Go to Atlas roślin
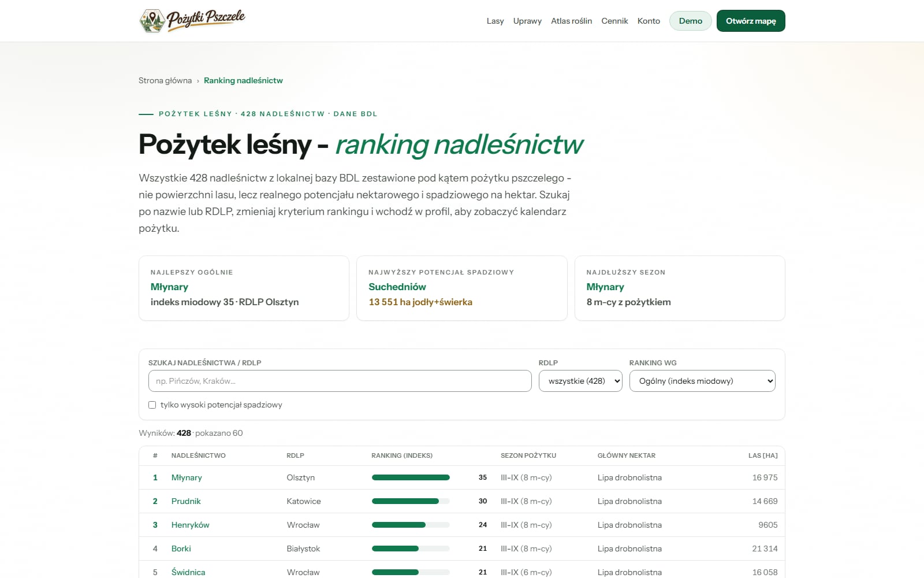Viewport: 924px width, 578px height. (571, 21)
